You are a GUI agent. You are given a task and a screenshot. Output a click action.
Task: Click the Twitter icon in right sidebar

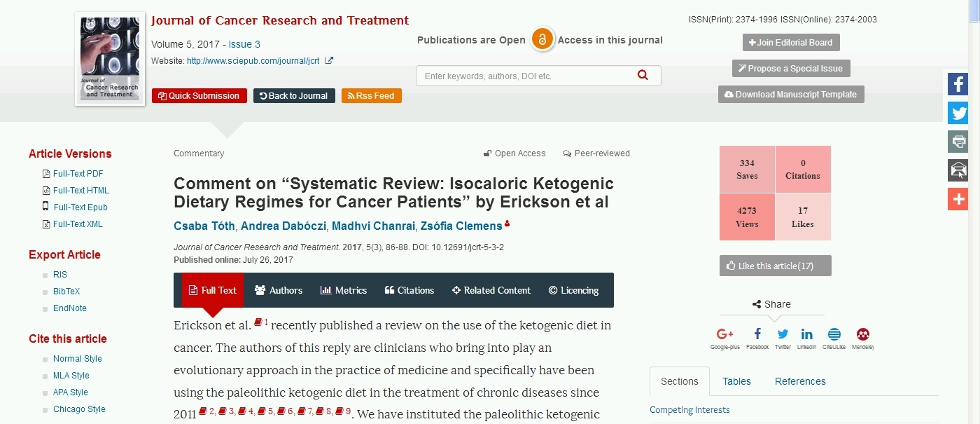click(x=958, y=113)
